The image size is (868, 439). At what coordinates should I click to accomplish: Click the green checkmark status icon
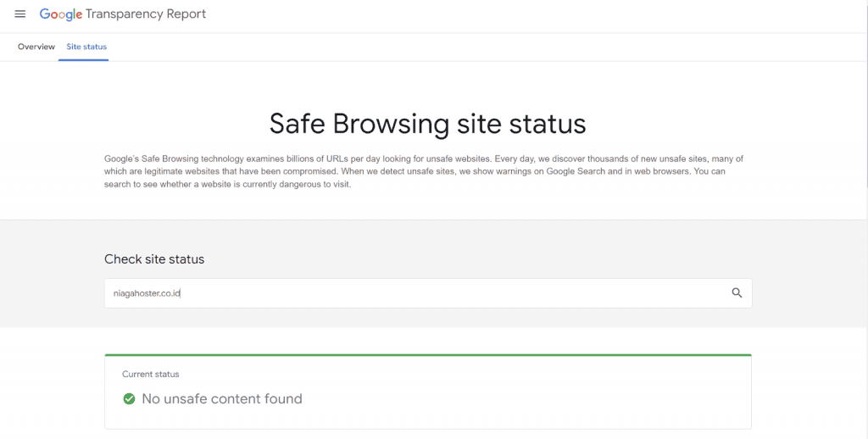point(129,398)
